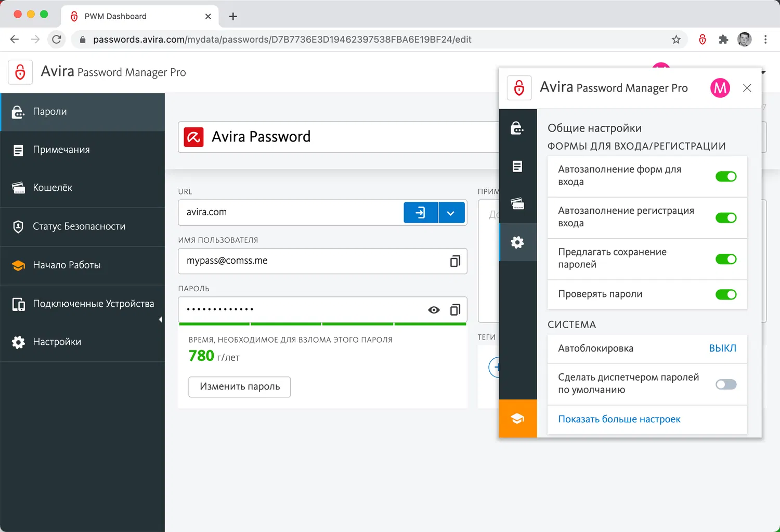Click the Изменить пароль button
This screenshot has width=780, height=532.
(x=240, y=386)
